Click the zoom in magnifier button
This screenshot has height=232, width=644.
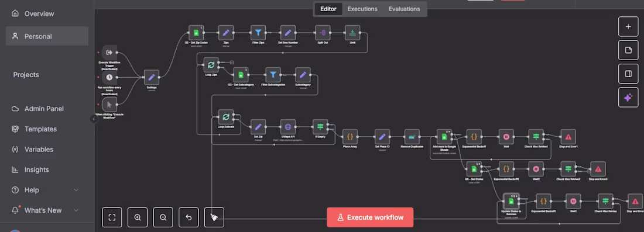138,217
